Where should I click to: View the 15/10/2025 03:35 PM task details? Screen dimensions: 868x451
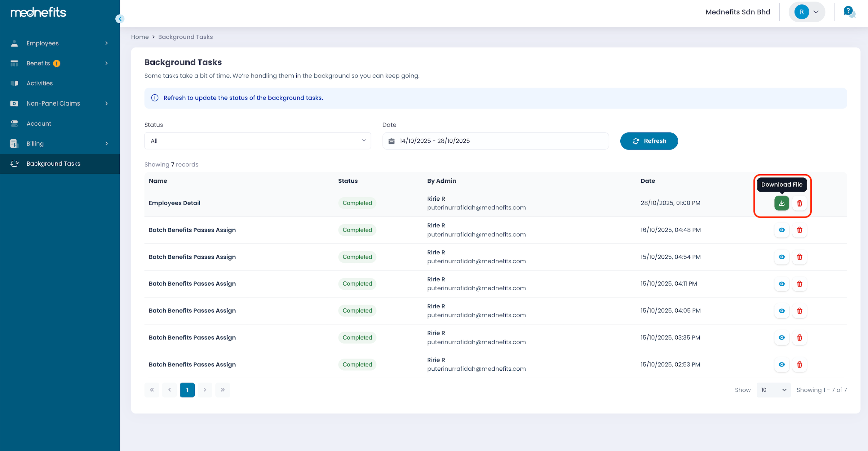click(x=782, y=337)
